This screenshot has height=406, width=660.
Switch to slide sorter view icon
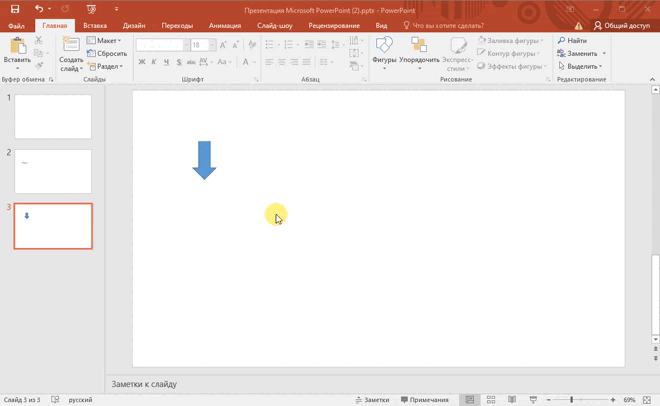click(491, 400)
